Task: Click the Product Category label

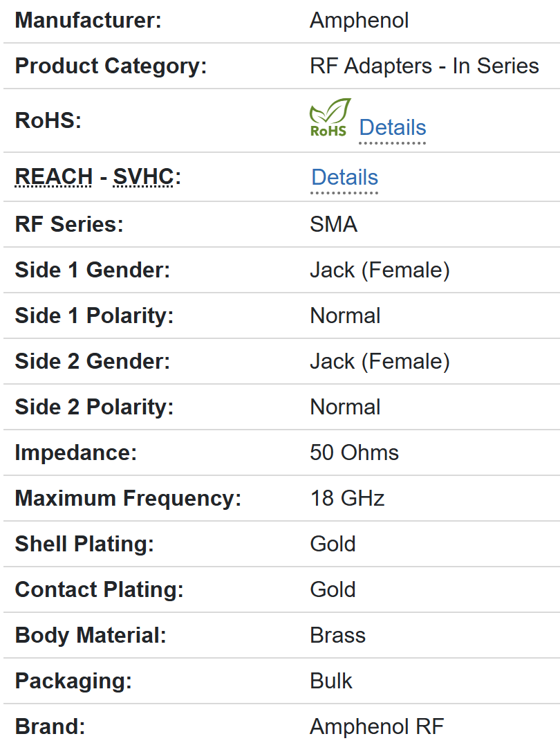Action: point(111,66)
